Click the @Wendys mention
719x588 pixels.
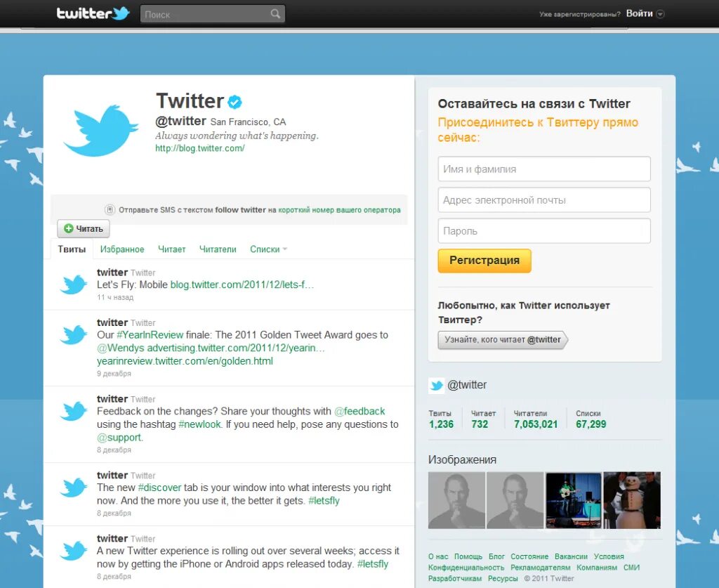tap(121, 348)
